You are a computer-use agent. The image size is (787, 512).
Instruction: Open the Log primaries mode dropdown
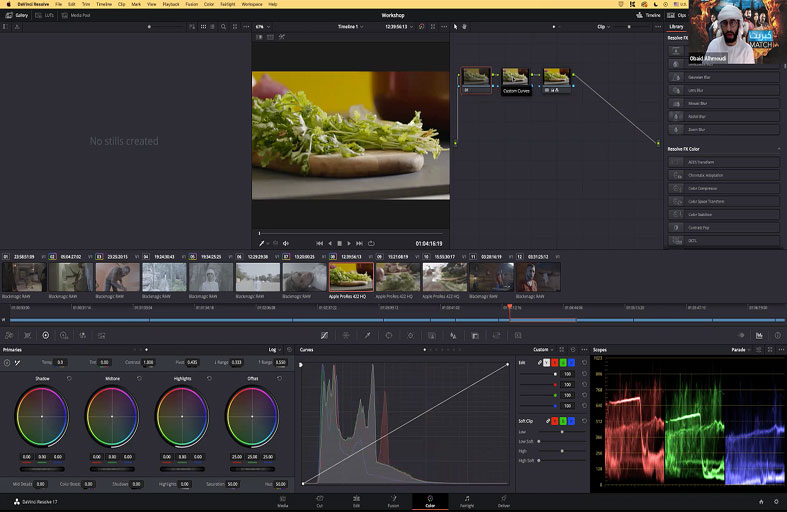pos(275,350)
